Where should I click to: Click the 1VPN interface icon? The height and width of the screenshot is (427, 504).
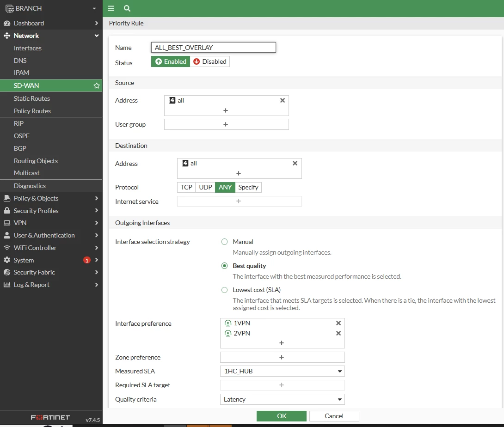(228, 323)
